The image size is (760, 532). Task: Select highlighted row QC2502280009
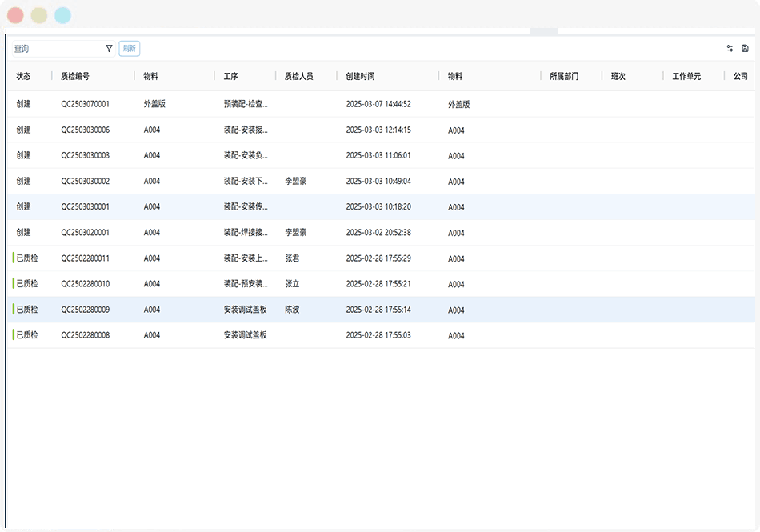(381, 310)
